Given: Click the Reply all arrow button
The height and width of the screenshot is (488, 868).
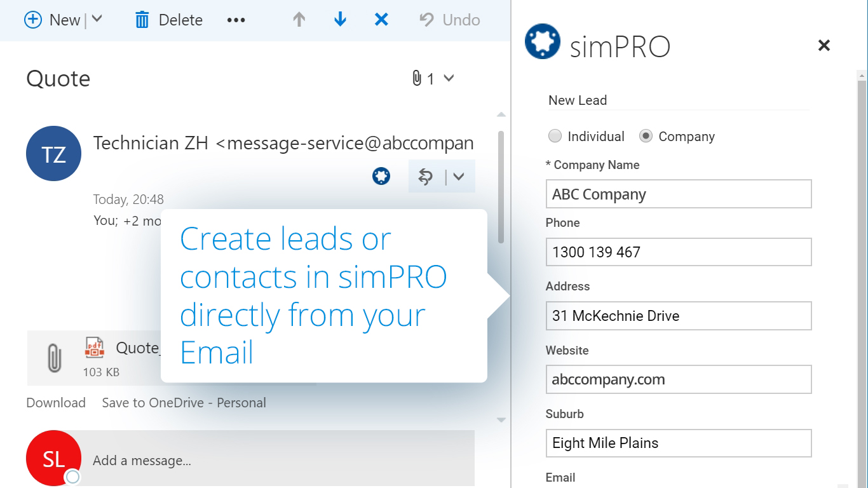Looking at the screenshot, I should [425, 177].
